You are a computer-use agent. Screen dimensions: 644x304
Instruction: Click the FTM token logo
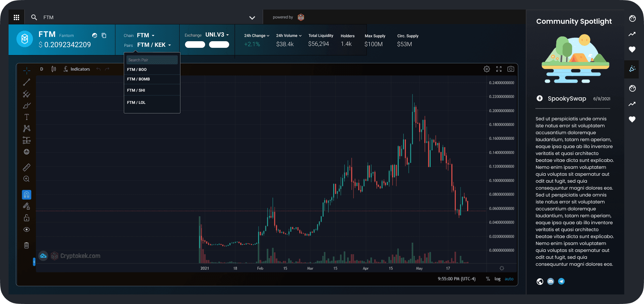point(25,39)
